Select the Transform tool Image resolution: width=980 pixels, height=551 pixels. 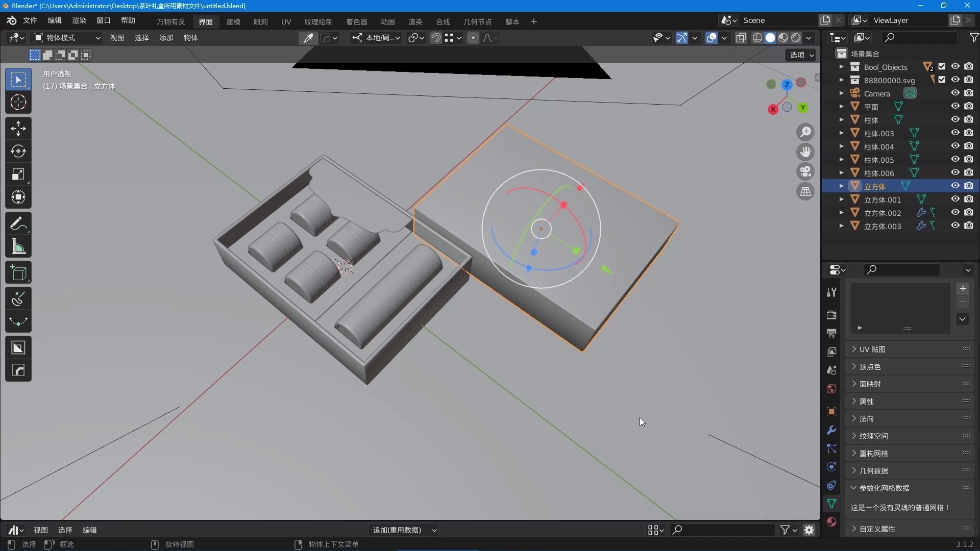pos(18,197)
